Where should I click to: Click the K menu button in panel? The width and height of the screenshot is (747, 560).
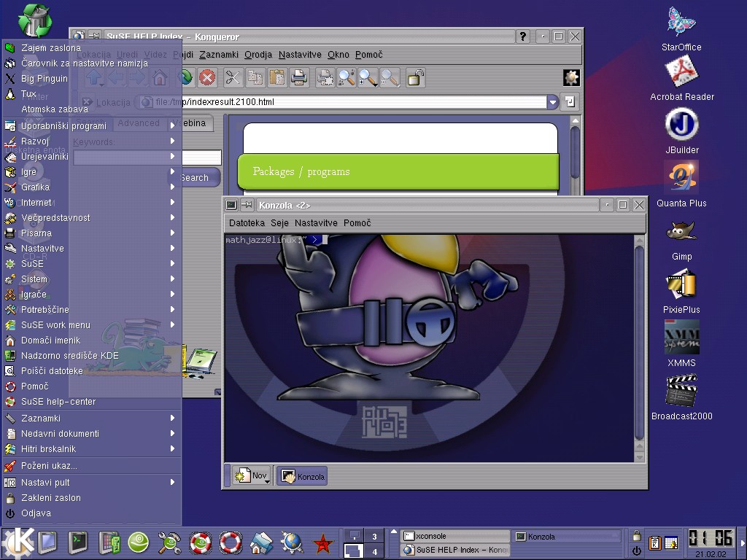pos(18,542)
